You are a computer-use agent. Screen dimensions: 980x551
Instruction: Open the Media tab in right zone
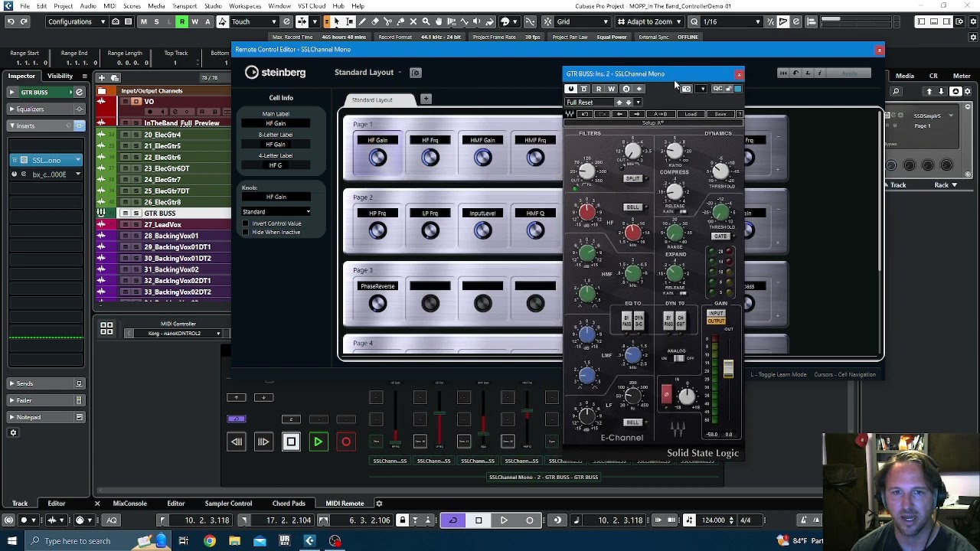coord(905,76)
